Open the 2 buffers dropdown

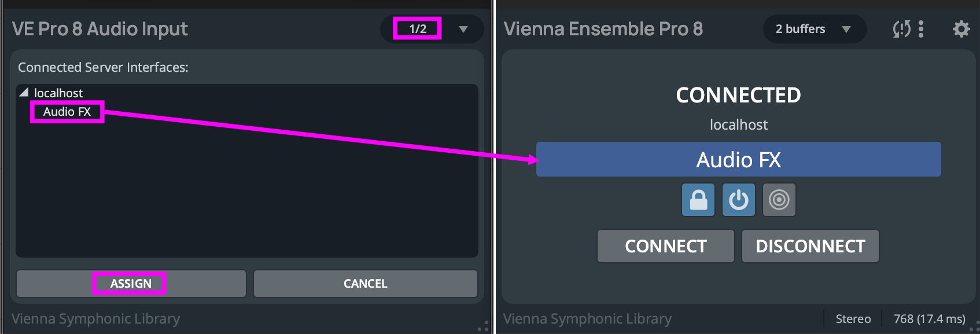coord(814,29)
